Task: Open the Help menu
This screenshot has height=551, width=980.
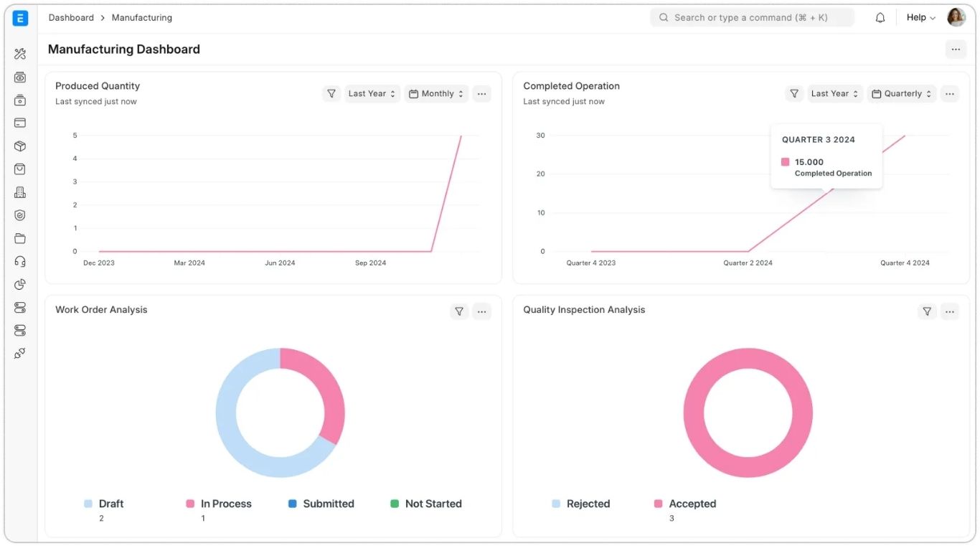Action: (x=920, y=18)
